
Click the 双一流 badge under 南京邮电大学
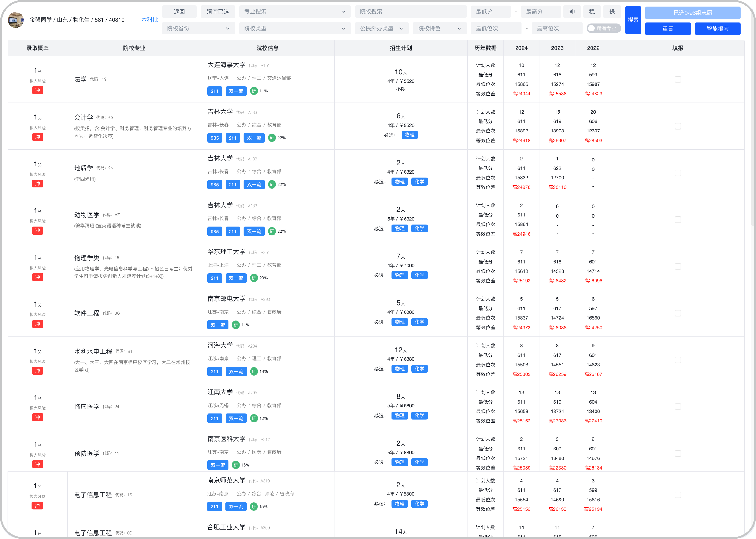[x=218, y=325]
